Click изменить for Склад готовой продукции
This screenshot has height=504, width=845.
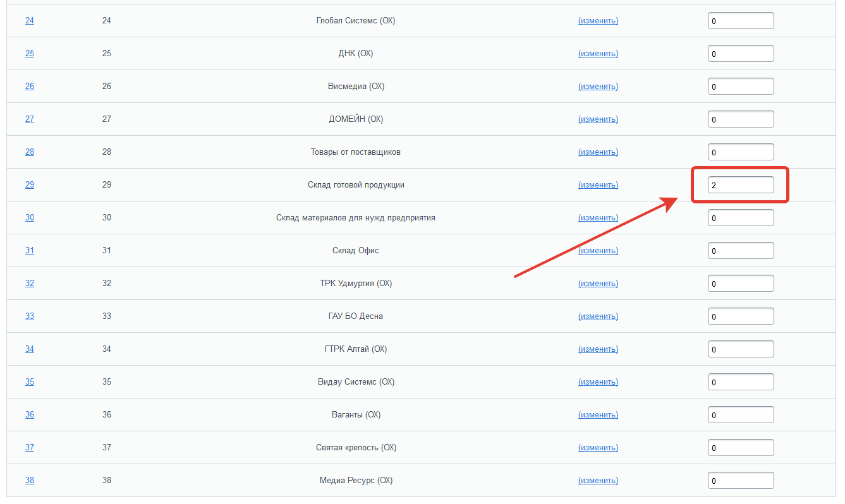[598, 185]
